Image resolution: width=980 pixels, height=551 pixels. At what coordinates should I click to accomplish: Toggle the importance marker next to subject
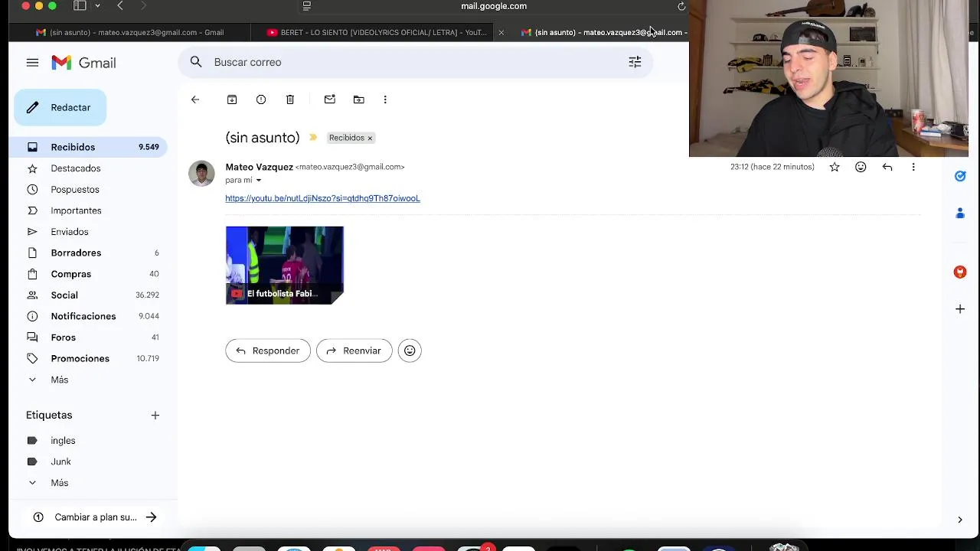(313, 138)
